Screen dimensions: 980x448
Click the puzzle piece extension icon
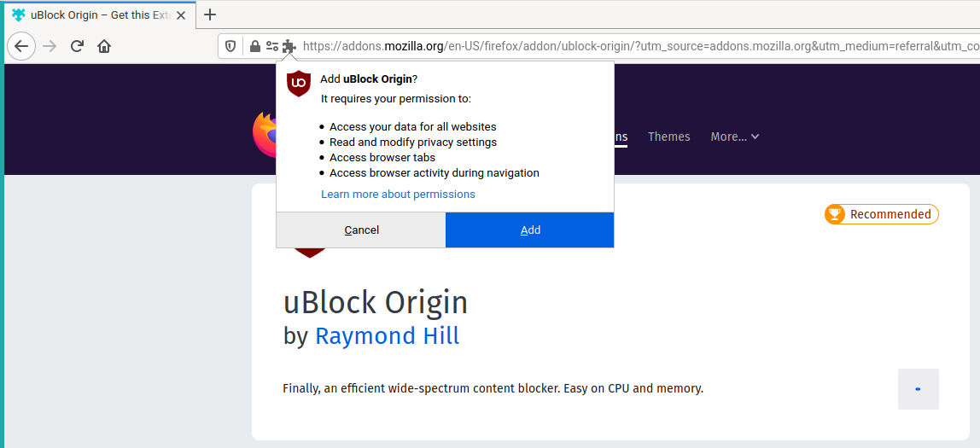289,46
